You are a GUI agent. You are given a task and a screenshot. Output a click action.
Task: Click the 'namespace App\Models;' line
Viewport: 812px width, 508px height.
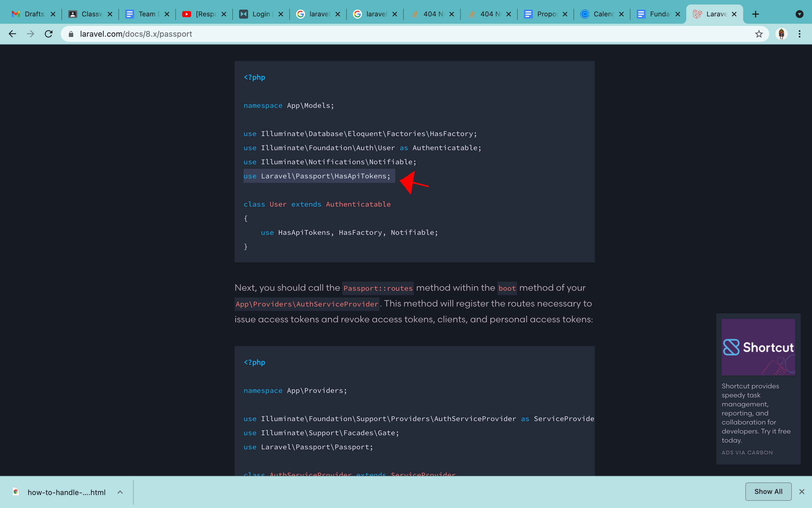click(289, 106)
